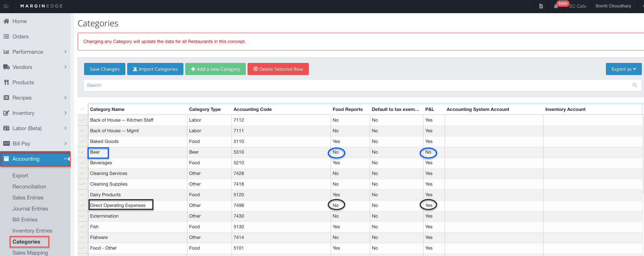
Task: Click Add a new Category button
Action: click(x=215, y=69)
